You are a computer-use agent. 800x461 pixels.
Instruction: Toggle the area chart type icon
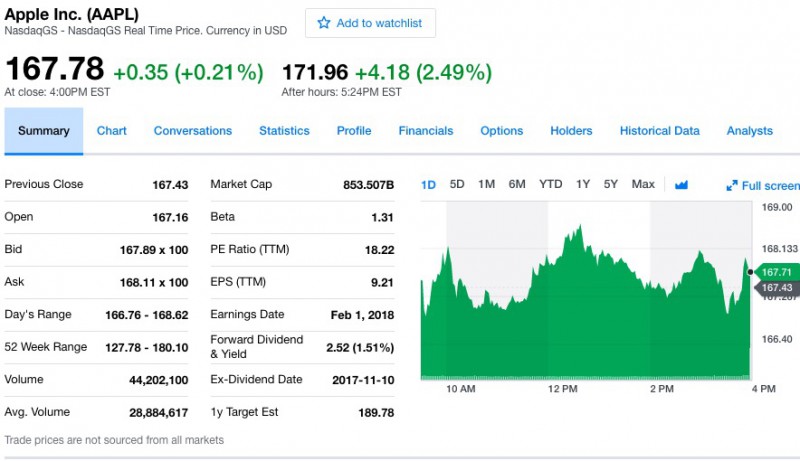[682, 185]
